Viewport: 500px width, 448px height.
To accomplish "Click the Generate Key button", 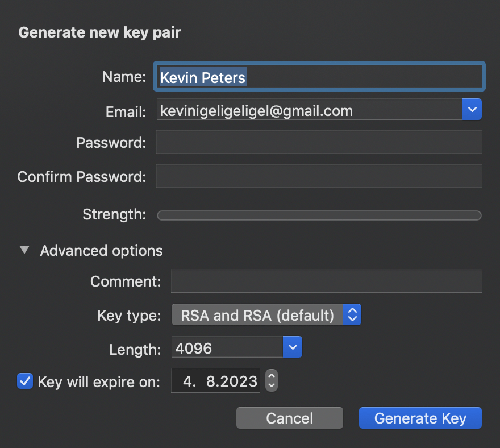I will pyautogui.click(x=420, y=418).
